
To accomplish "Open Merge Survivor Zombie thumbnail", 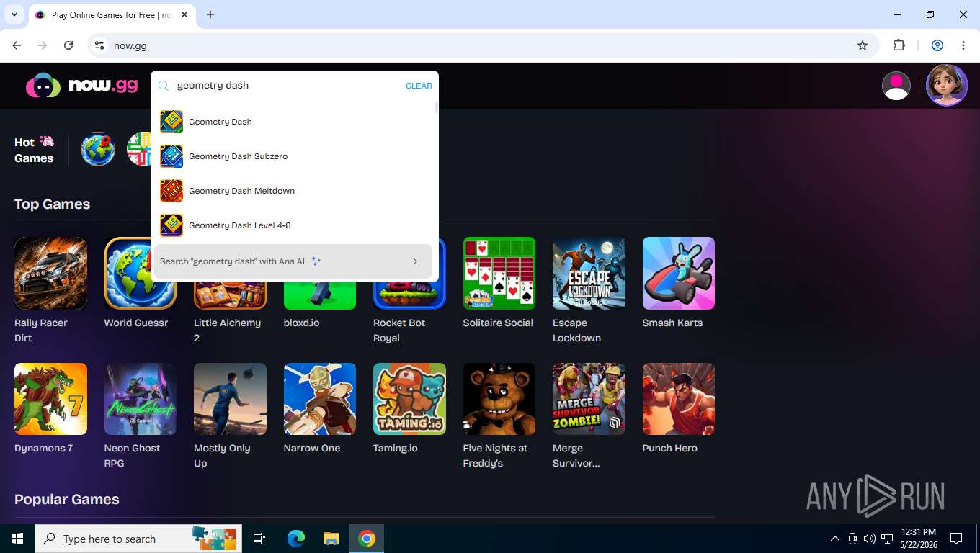I will (589, 399).
